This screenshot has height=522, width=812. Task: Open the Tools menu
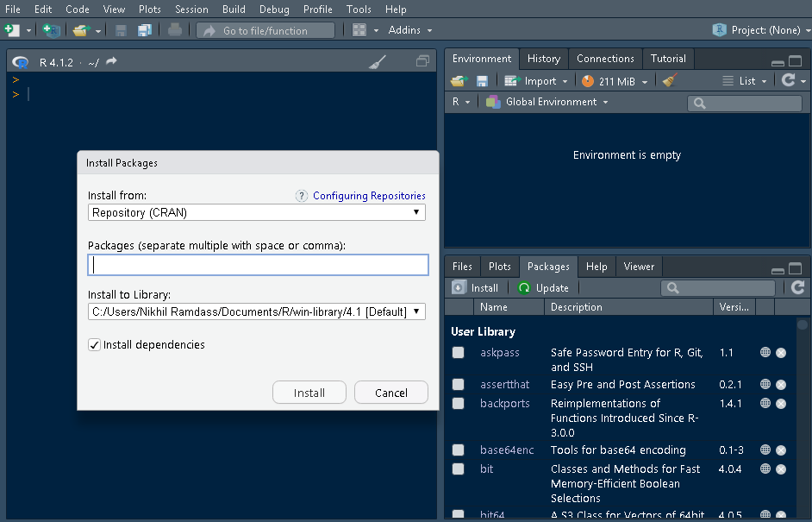coord(359,9)
